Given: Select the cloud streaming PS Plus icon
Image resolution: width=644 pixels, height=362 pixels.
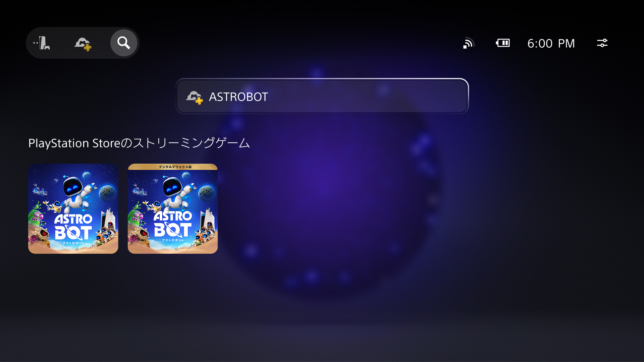Looking at the screenshot, I should (83, 44).
